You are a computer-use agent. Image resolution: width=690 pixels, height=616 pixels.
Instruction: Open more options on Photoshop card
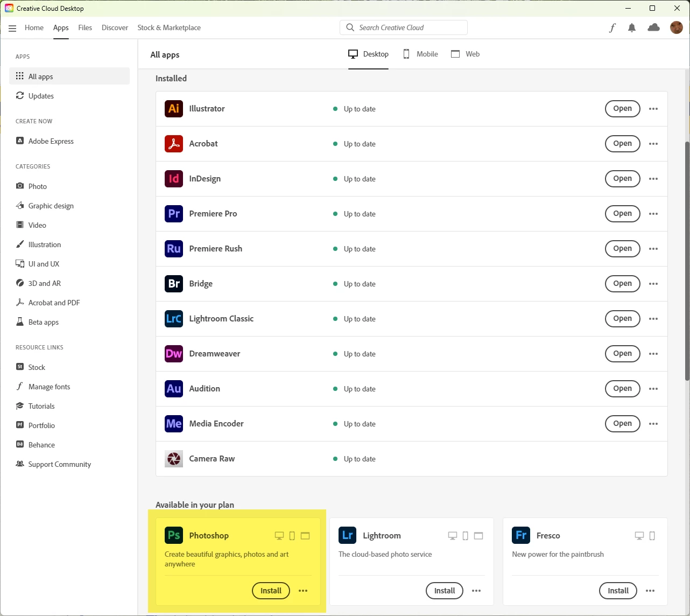(303, 591)
